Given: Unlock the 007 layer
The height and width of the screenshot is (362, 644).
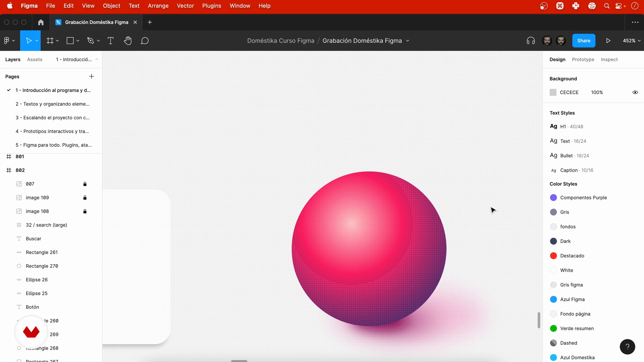Looking at the screenshot, I should click(x=85, y=184).
